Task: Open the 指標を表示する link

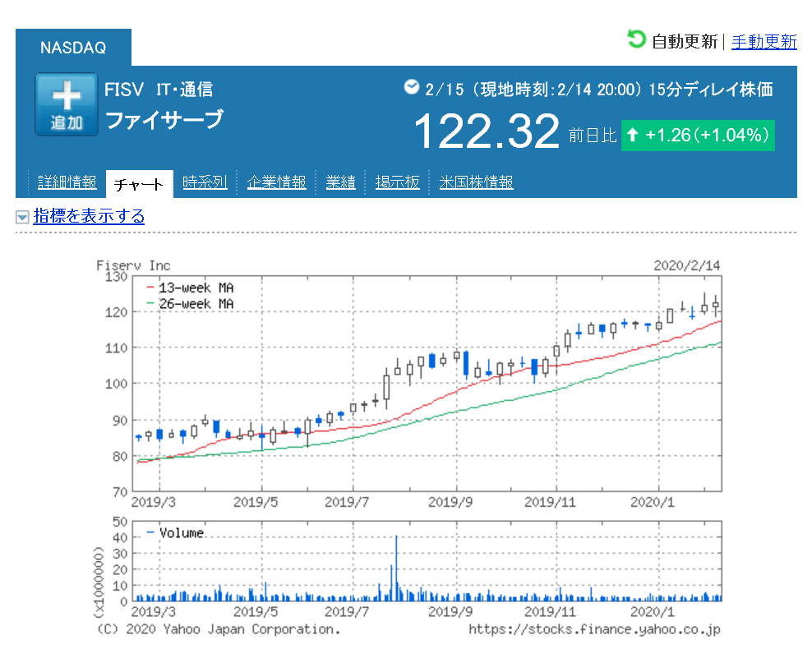Action: pos(89,216)
